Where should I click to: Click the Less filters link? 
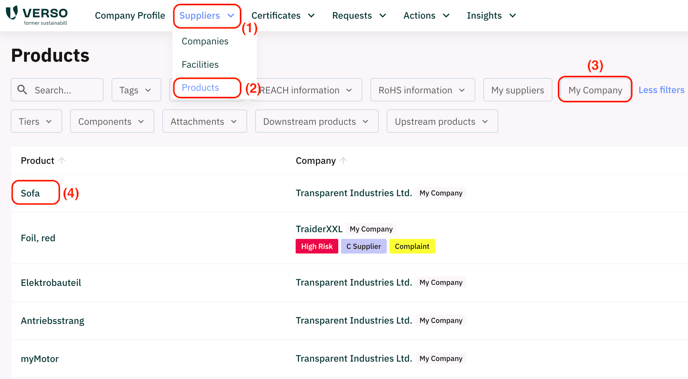tap(661, 90)
